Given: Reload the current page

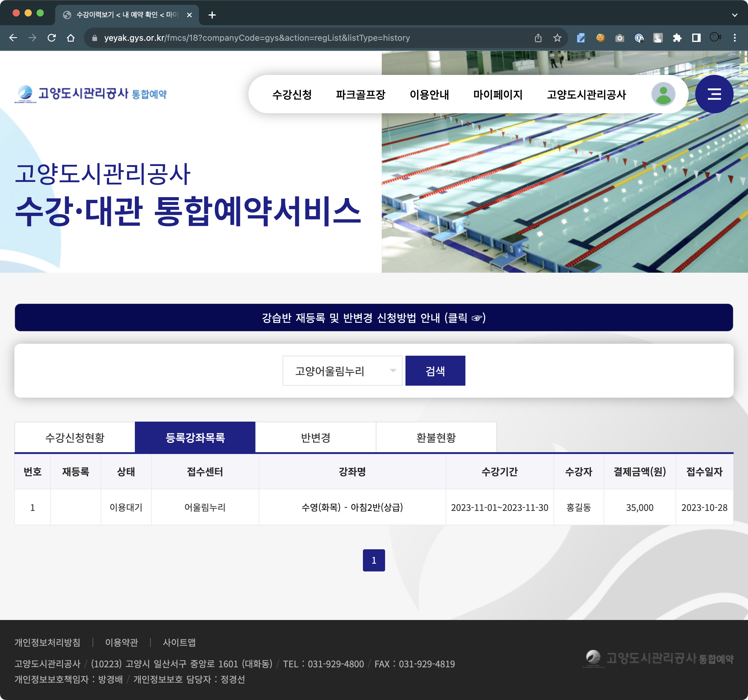Looking at the screenshot, I should point(52,38).
